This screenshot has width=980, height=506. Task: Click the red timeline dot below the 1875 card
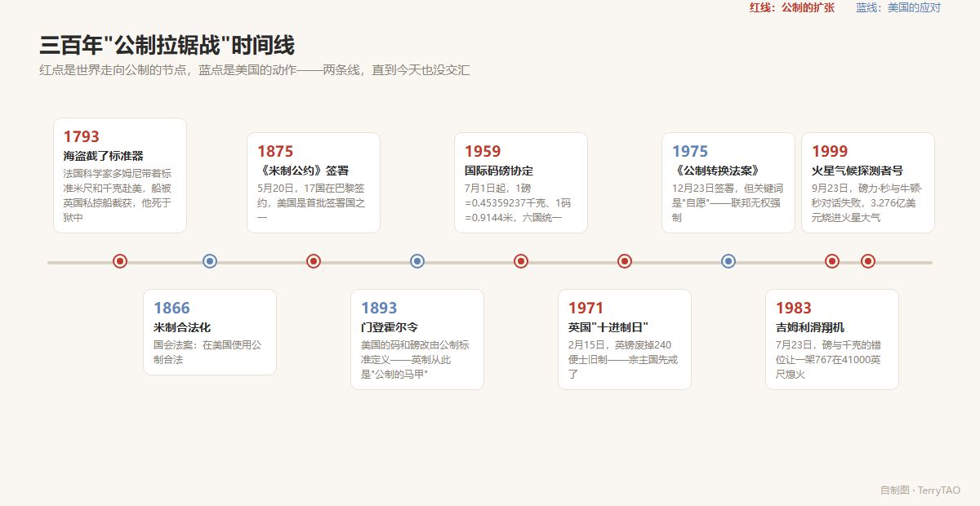[314, 261]
